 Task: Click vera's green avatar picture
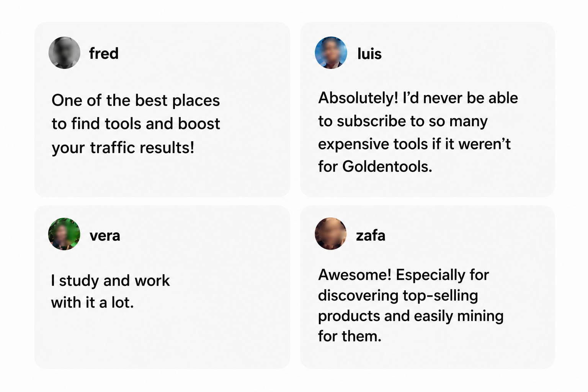64,234
